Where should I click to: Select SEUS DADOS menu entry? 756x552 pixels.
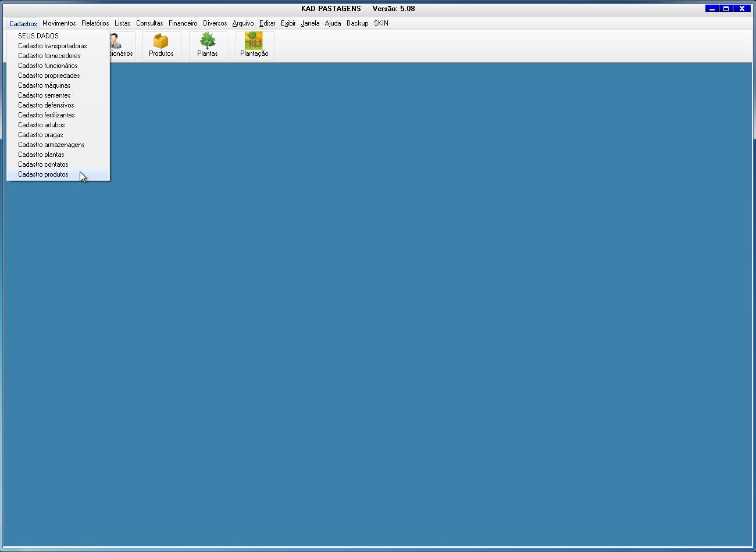(58, 36)
